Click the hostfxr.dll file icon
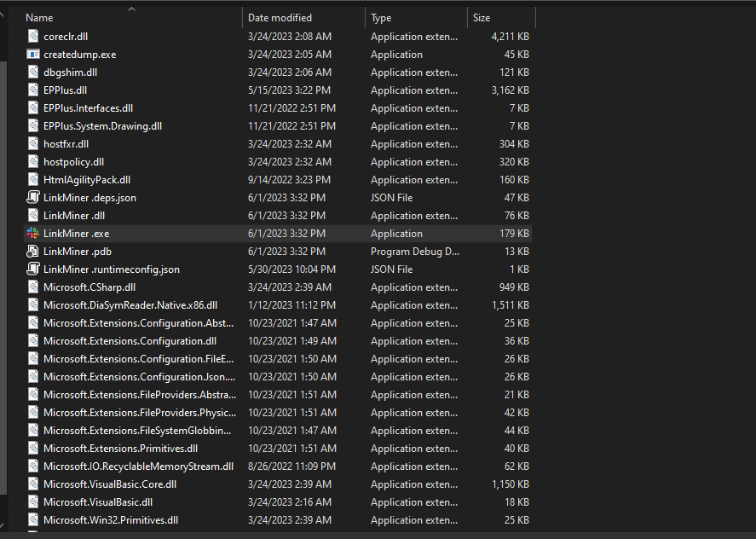Image resolution: width=756 pixels, height=539 pixels. point(32,143)
